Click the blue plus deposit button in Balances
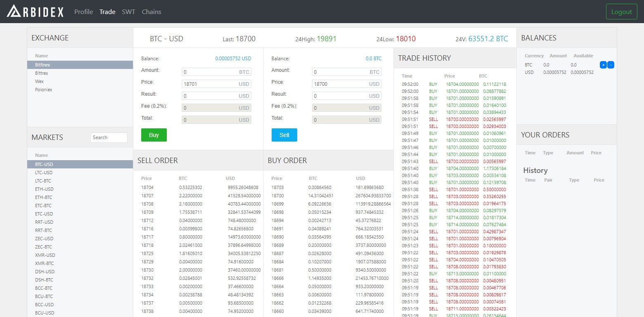 point(603,65)
